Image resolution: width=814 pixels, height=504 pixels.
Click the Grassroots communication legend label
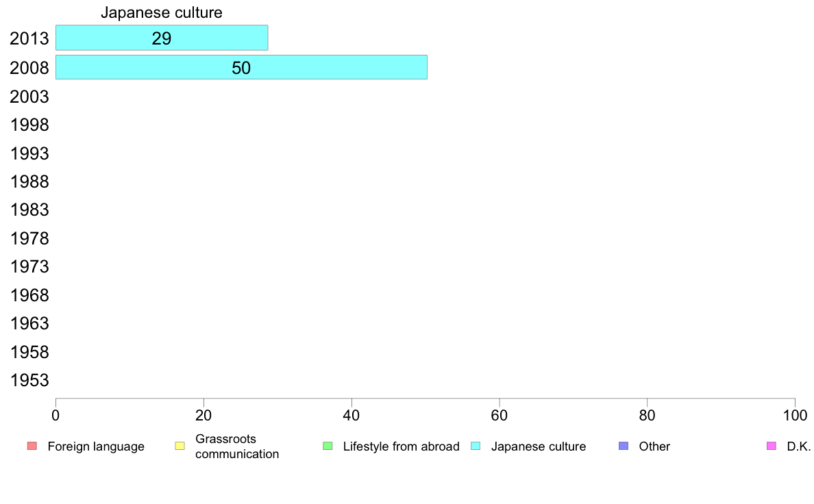[x=237, y=446]
